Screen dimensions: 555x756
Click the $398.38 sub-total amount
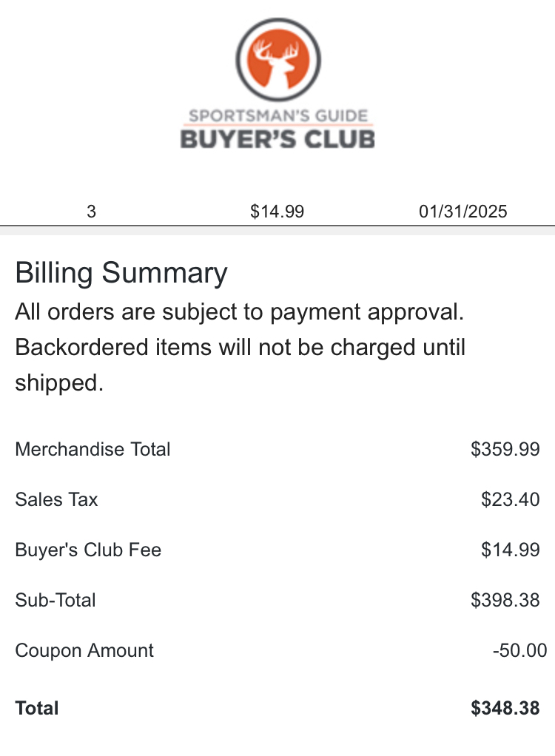(x=505, y=600)
